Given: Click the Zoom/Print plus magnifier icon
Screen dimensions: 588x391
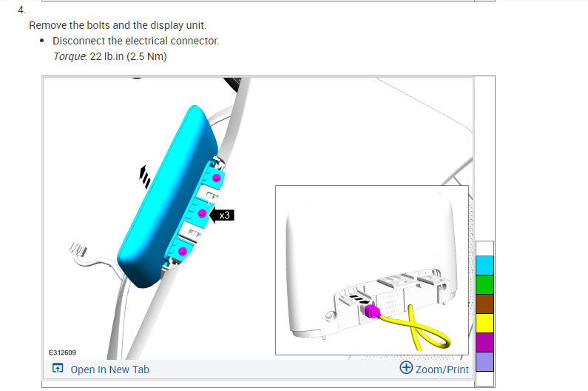Looking at the screenshot, I should pos(406,368).
